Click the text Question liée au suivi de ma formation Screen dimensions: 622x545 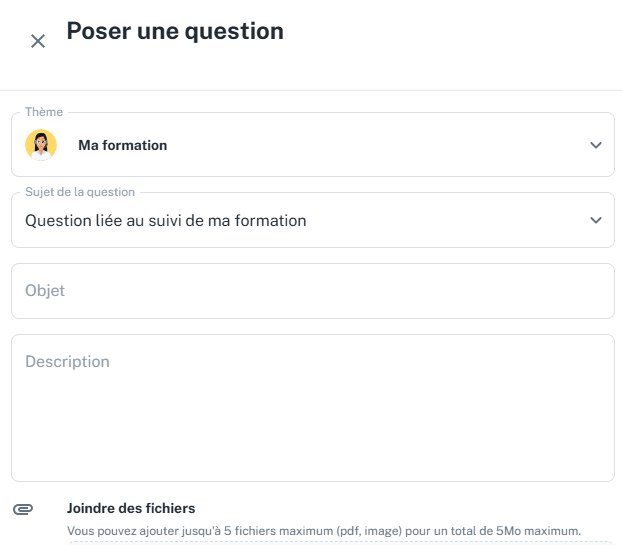tap(166, 220)
